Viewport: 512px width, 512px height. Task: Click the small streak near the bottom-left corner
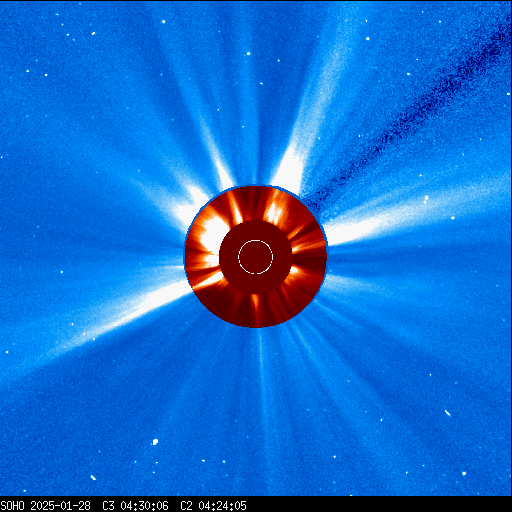pos(93,477)
